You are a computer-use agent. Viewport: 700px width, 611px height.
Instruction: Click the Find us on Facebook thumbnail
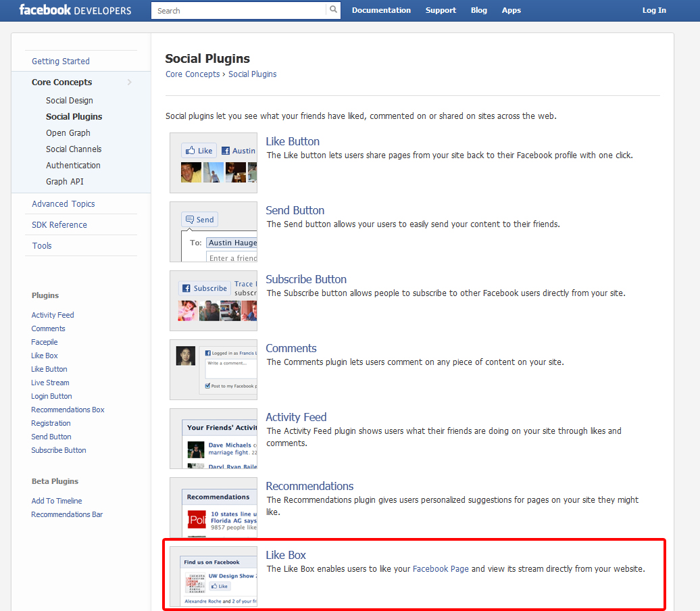214,562
